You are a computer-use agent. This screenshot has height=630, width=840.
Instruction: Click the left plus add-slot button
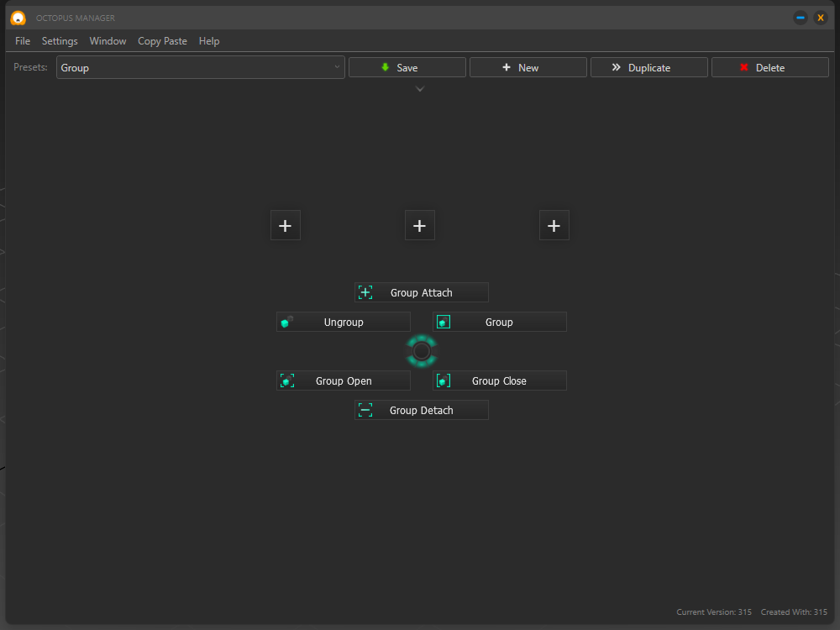[286, 225]
